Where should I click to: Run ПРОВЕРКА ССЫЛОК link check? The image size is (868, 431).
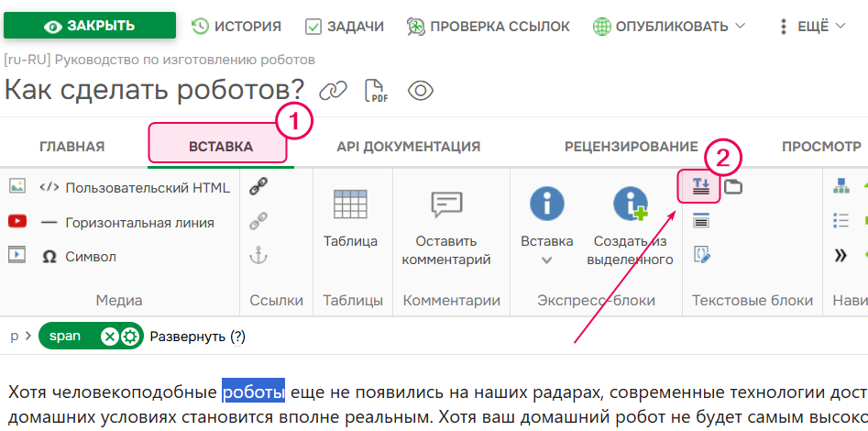point(488,26)
